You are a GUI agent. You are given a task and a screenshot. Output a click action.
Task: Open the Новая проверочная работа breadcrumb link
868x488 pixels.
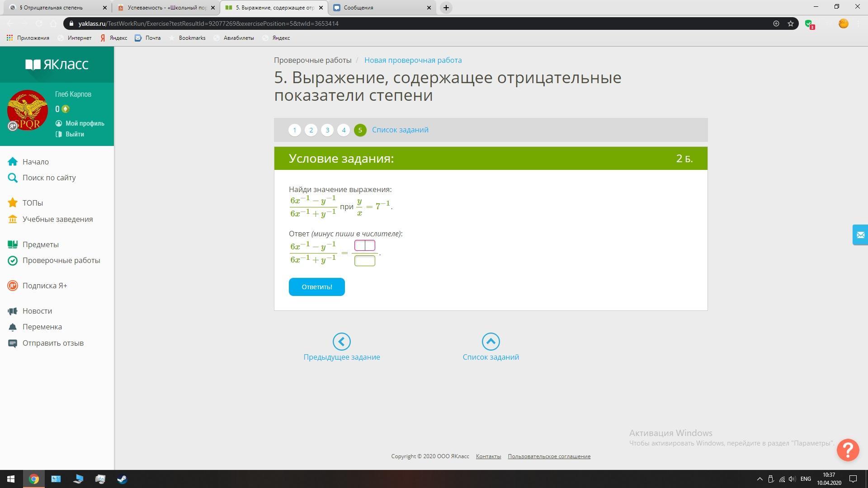413,60
